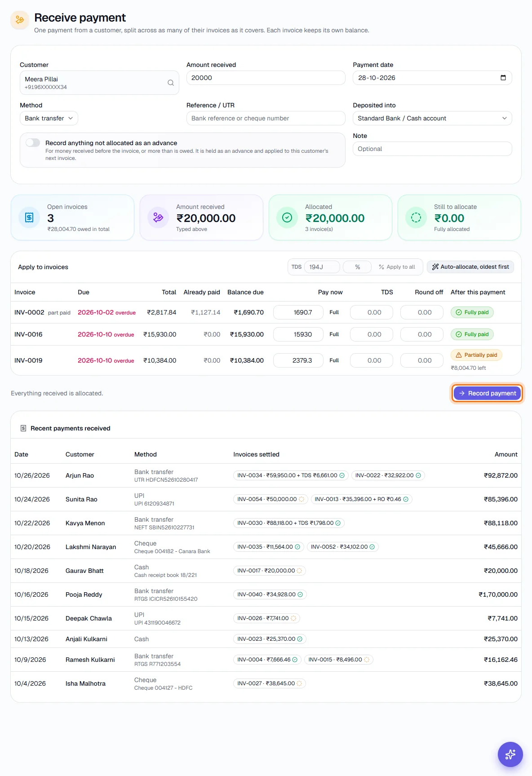Viewport: 532px width, 776px height.
Task: Click the TDS percent input field
Action: point(357,267)
